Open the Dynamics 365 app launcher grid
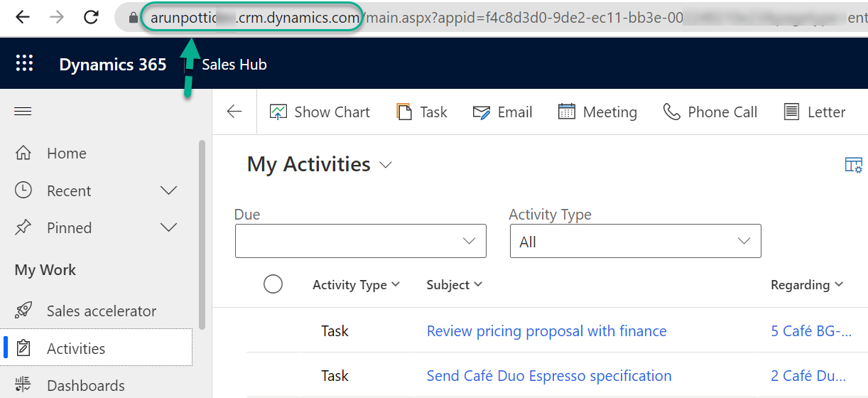868x398 pixels. [x=24, y=63]
